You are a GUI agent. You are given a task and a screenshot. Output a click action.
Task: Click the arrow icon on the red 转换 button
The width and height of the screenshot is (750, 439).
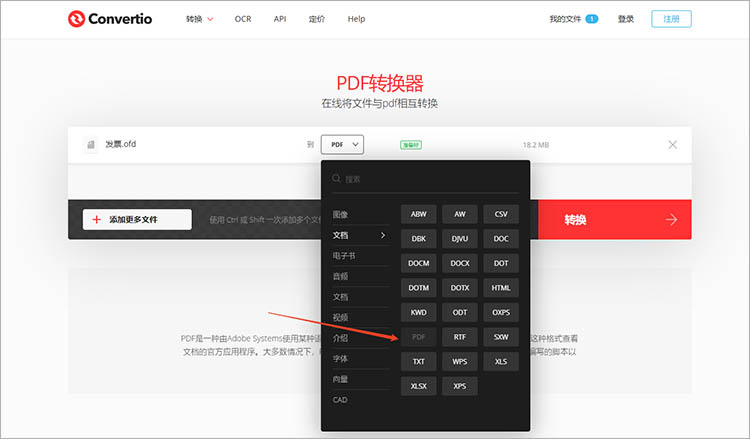[671, 220]
